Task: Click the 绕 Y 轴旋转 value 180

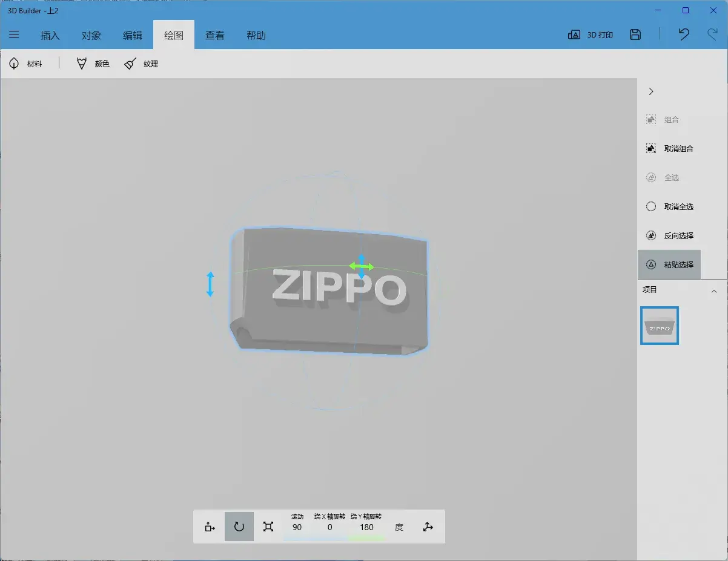Action: pos(366,527)
